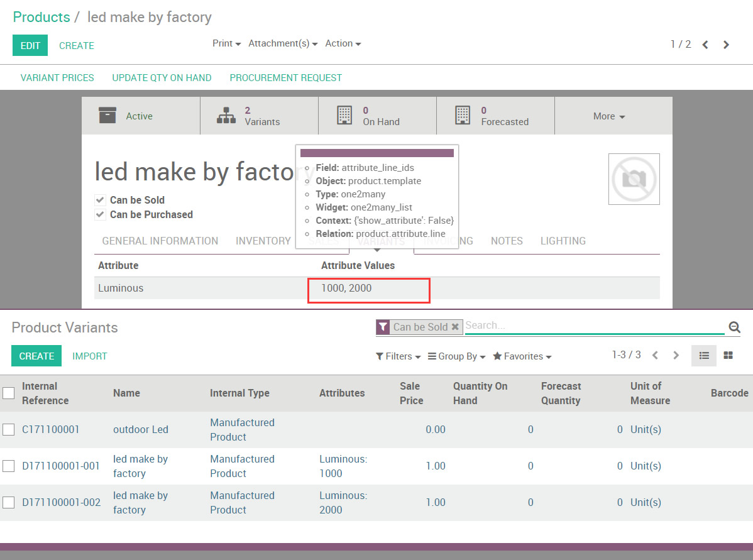This screenshot has width=753, height=560.
Task: Check the box for C171100001 row
Action: pyautogui.click(x=8, y=430)
